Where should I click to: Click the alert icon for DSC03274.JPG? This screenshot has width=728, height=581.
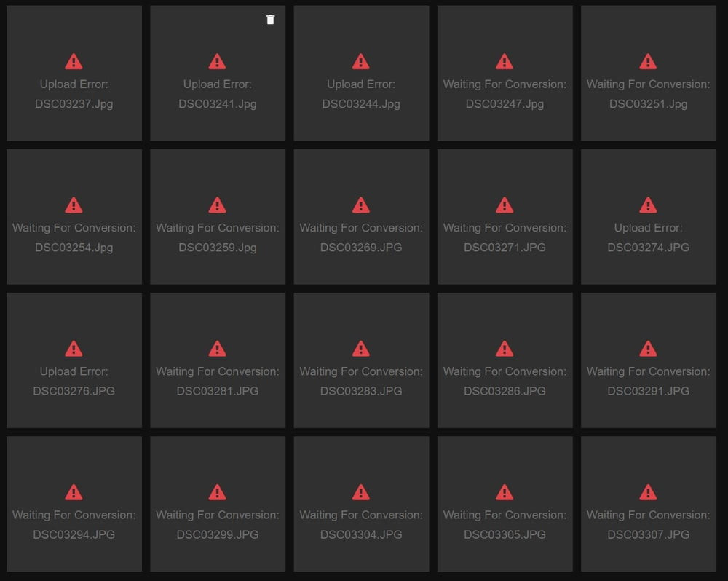pos(648,205)
